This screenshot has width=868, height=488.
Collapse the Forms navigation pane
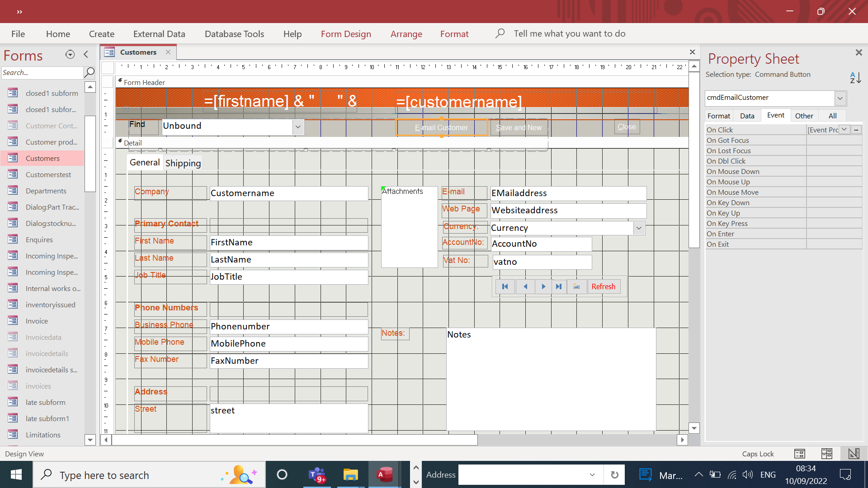(x=86, y=55)
